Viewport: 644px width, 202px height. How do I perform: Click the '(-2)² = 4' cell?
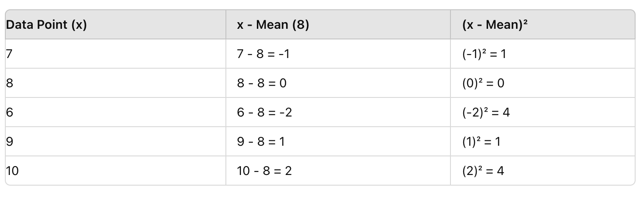point(486,113)
